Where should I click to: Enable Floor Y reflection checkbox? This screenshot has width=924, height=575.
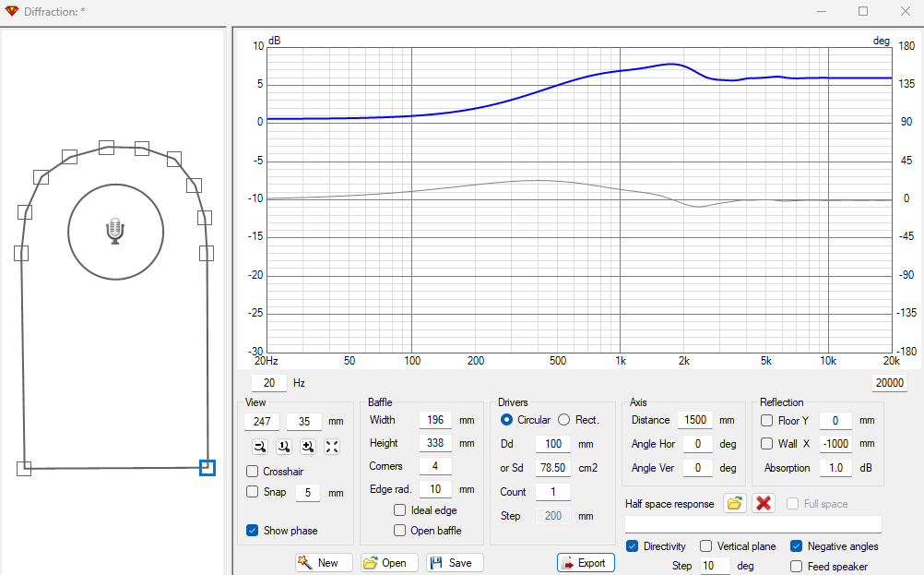coord(766,421)
